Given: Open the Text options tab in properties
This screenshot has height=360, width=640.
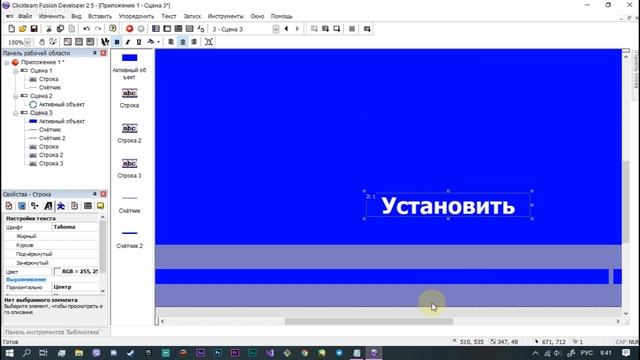Looking at the screenshot, I should 48,206.
